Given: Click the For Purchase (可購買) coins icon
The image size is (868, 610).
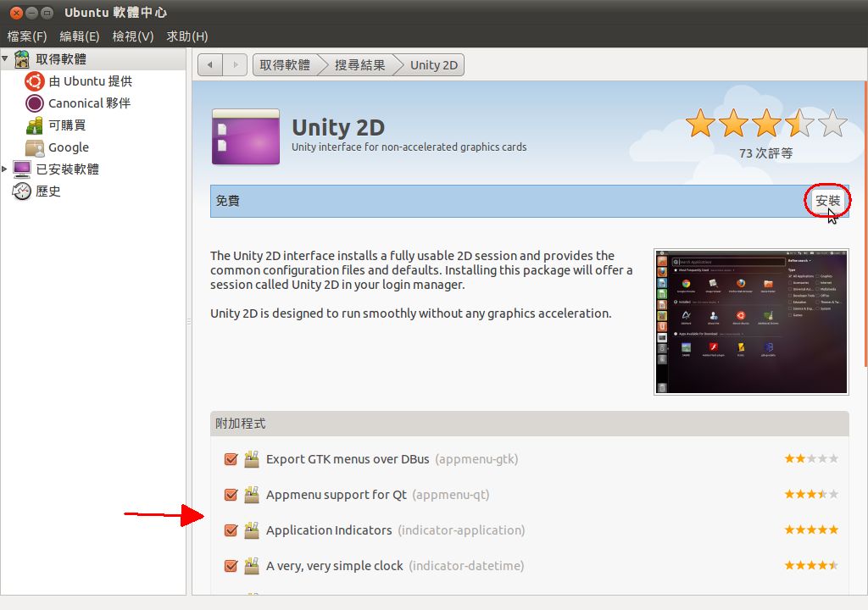Looking at the screenshot, I should (34, 125).
